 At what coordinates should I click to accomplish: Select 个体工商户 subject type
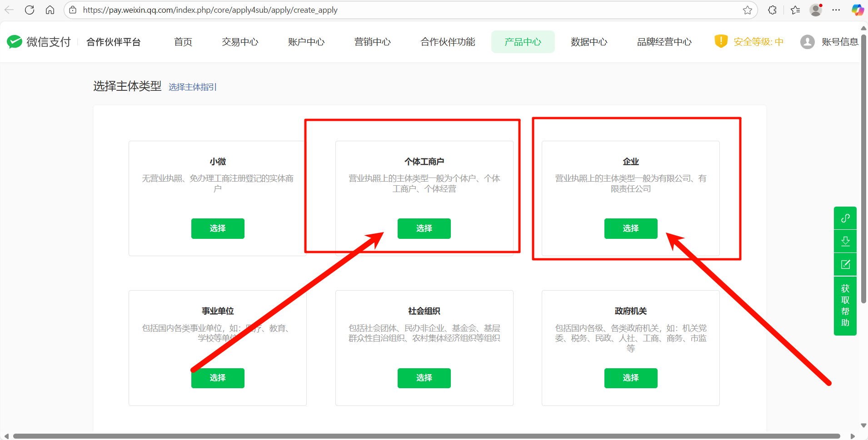pyautogui.click(x=424, y=228)
